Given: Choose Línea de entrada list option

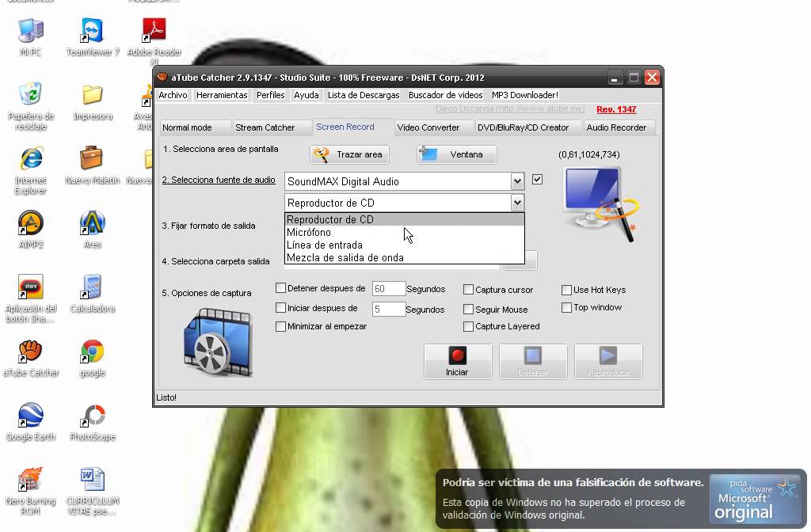Looking at the screenshot, I should click(x=405, y=245).
